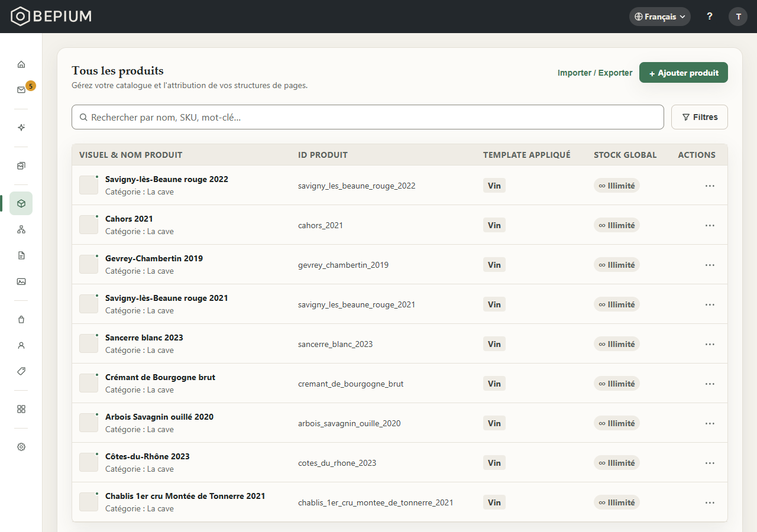The height and width of the screenshot is (532, 757).
Task: Open the document pages icon in sidebar
Action: [x=21, y=255]
